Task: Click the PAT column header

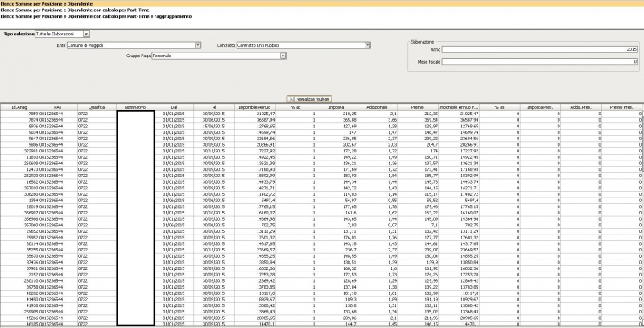Action: tap(58, 106)
